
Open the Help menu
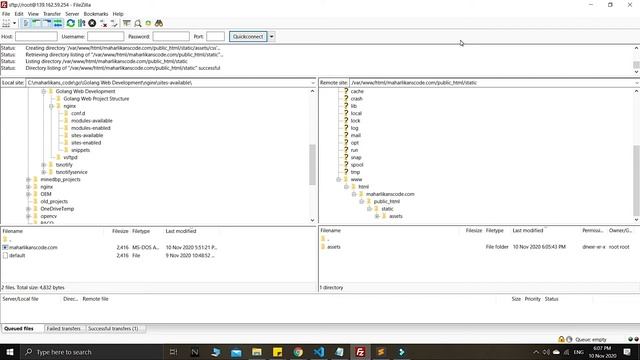(x=118, y=13)
